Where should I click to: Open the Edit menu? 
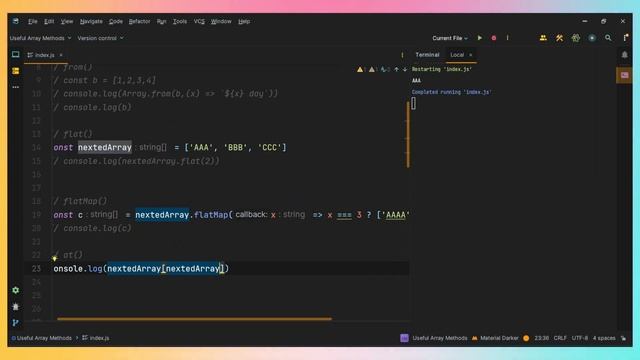point(49,21)
